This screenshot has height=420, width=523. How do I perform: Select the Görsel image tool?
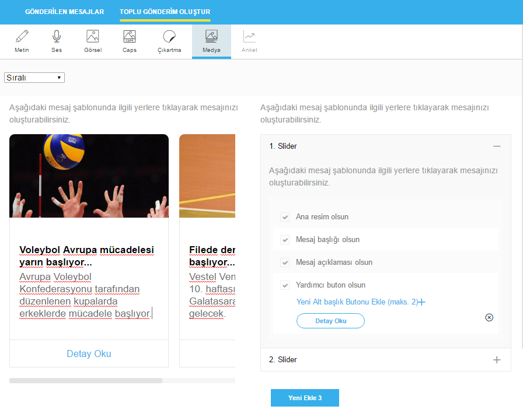coord(93,41)
